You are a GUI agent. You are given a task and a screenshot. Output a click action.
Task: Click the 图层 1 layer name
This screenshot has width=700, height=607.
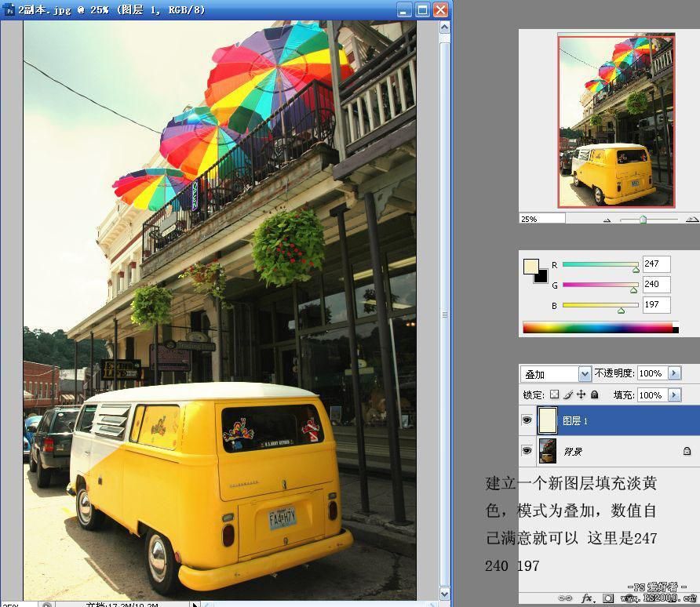coord(575,420)
